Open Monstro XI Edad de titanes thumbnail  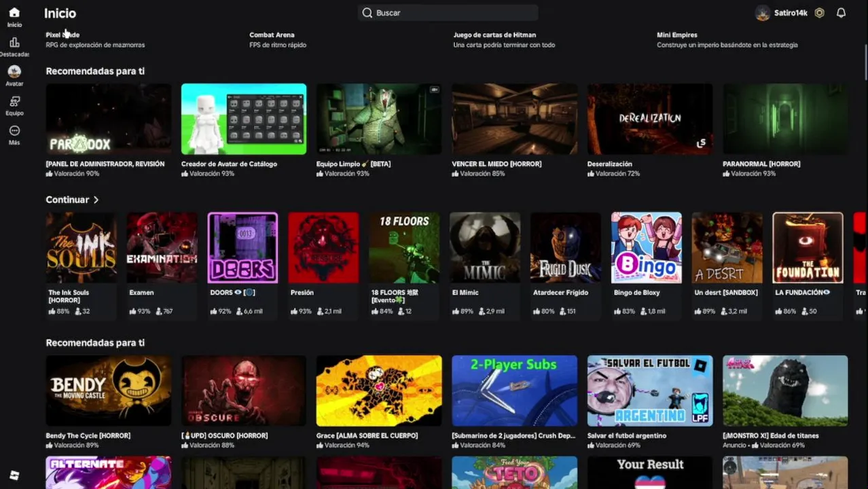tap(785, 391)
